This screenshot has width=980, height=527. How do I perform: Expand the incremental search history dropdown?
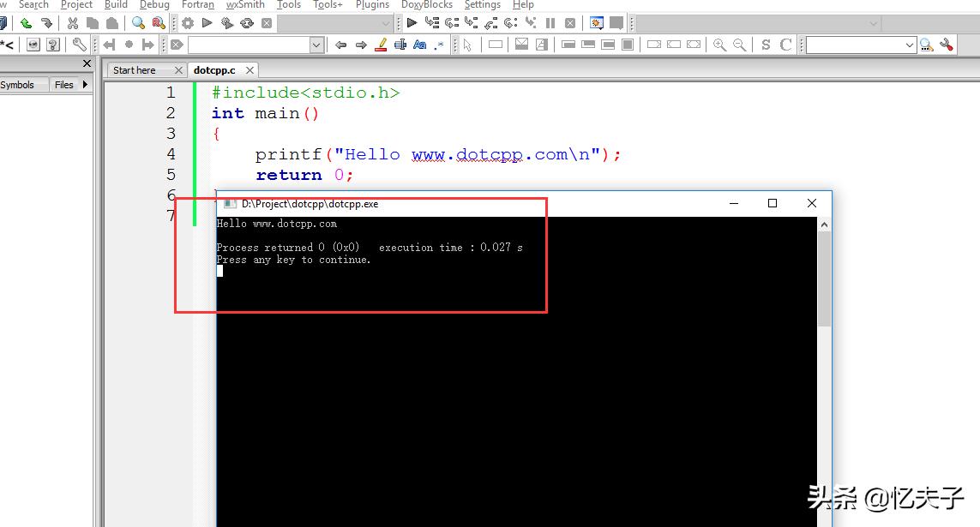click(x=316, y=44)
